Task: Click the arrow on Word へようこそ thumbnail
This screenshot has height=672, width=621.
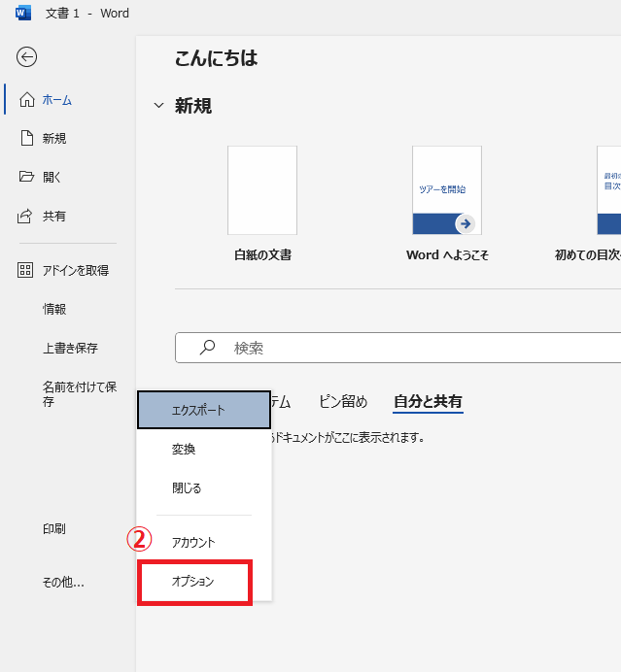Action: pyautogui.click(x=466, y=223)
